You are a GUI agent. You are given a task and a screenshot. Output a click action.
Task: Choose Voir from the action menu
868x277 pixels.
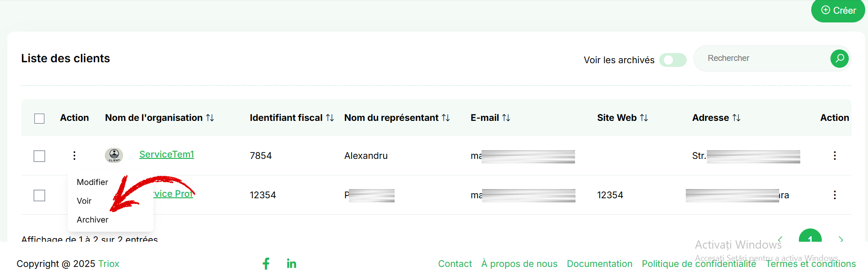click(x=84, y=201)
